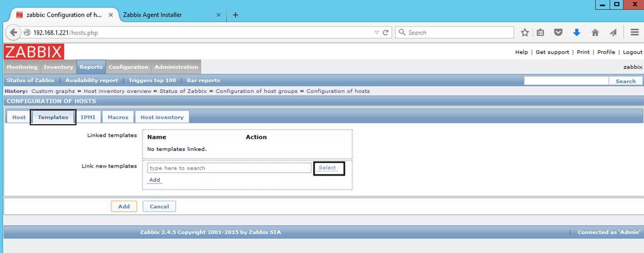Open downloads via the blue arrow icon
Image resolution: width=644 pixels, height=253 pixels.
[577, 33]
